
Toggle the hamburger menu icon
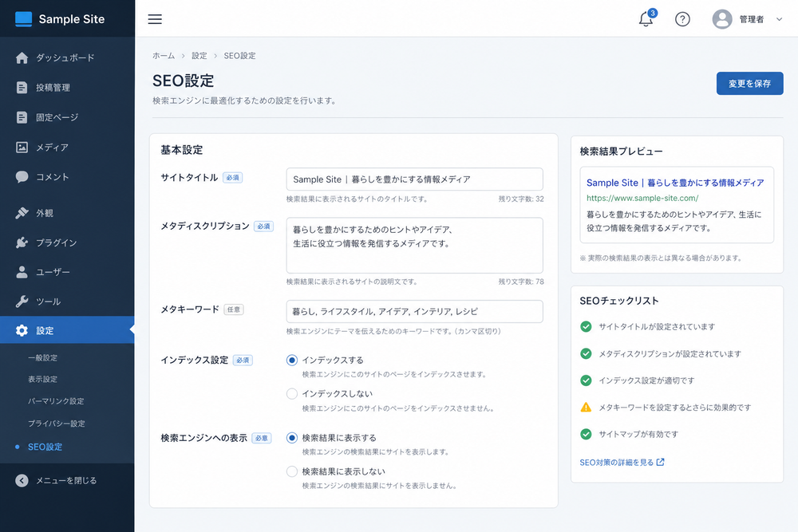tap(155, 19)
